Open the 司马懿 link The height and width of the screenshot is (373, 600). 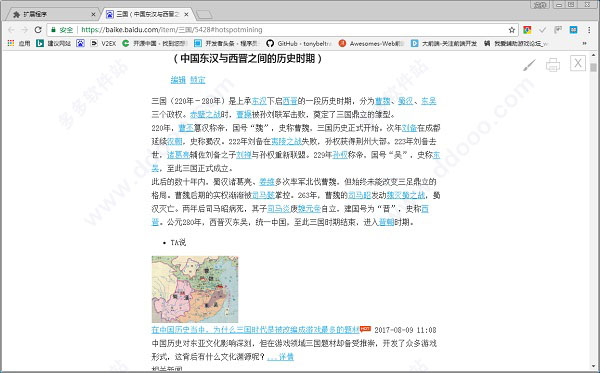tap(263, 195)
